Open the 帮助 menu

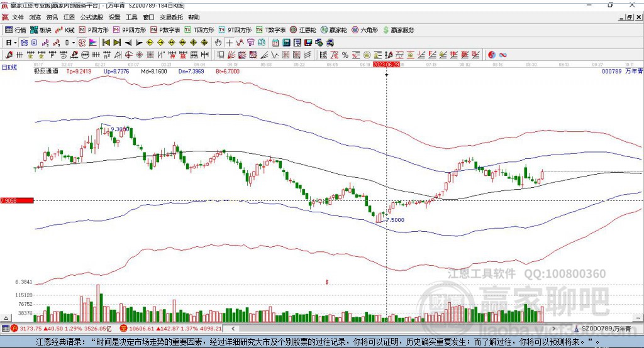(x=194, y=17)
